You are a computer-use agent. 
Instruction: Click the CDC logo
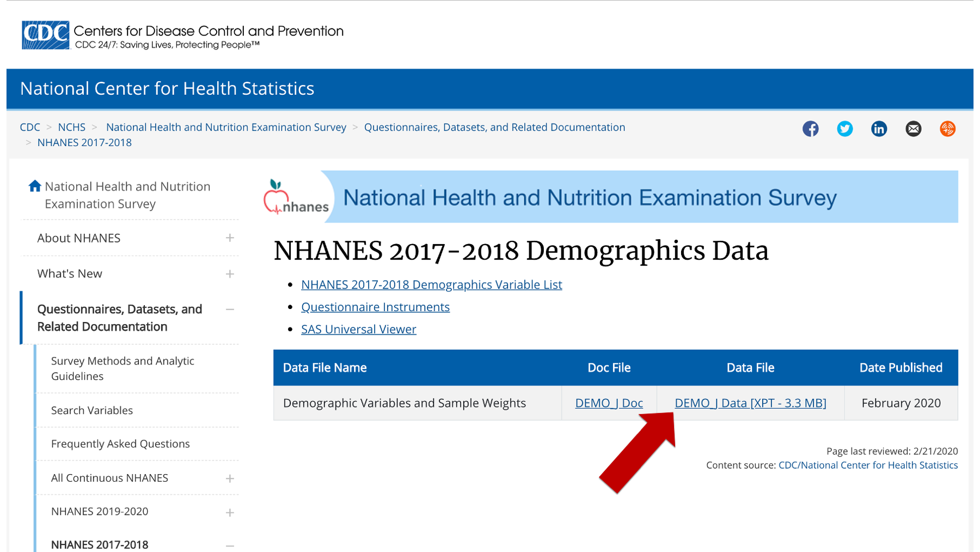46,35
